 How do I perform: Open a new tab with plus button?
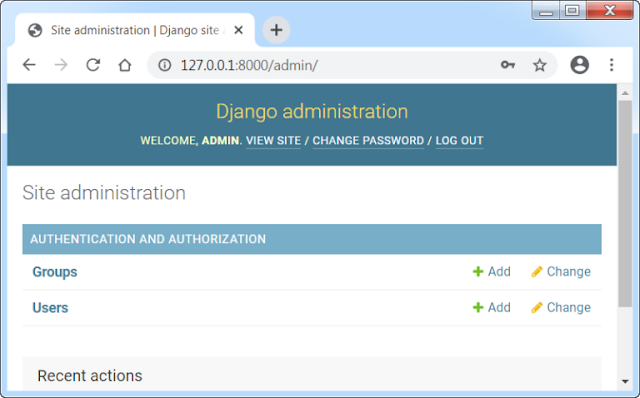click(x=276, y=30)
